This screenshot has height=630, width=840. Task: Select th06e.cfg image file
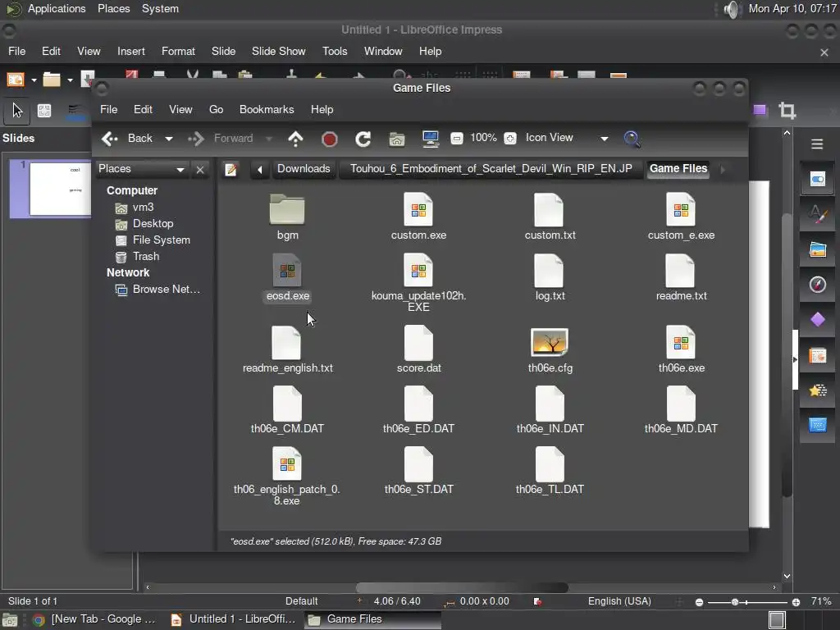pyautogui.click(x=550, y=349)
